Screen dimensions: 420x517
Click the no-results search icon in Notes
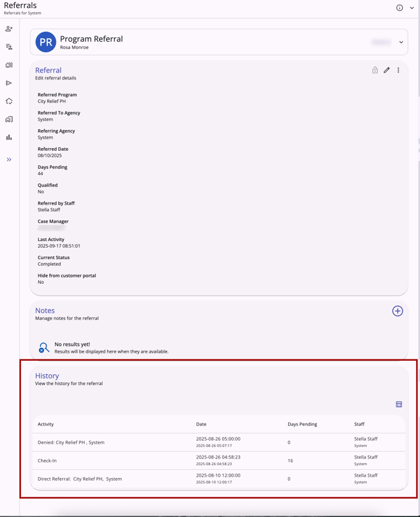coord(44,347)
